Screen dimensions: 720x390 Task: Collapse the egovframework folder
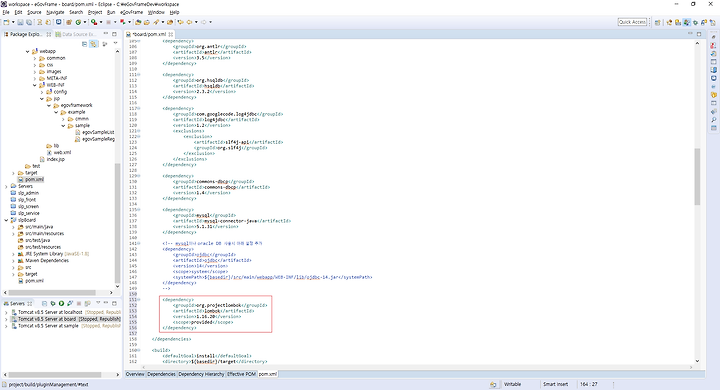coord(49,105)
